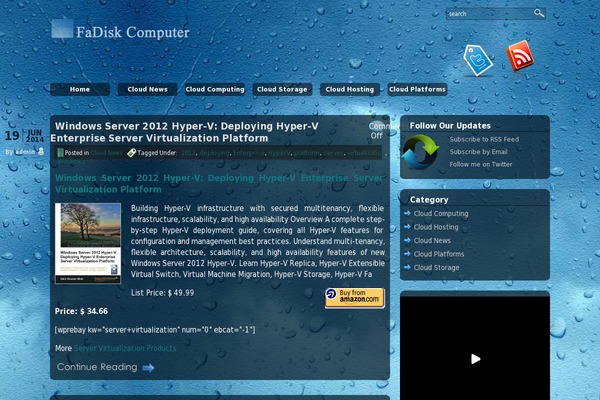
Task: Click arrow bullet beside Cloud Storage category
Action: pyautogui.click(x=408, y=267)
